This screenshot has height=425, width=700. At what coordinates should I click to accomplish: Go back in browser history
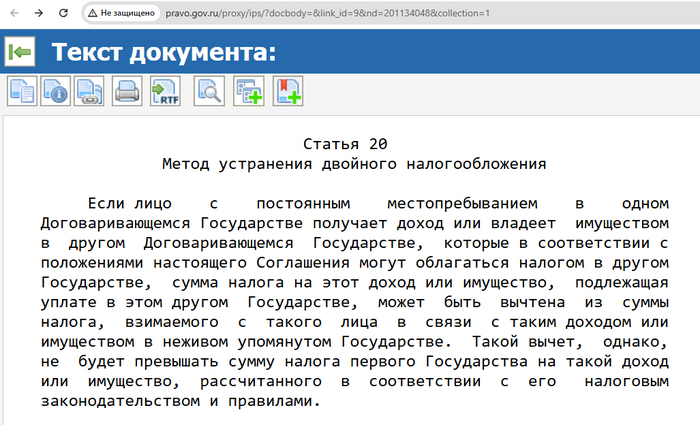point(14,14)
